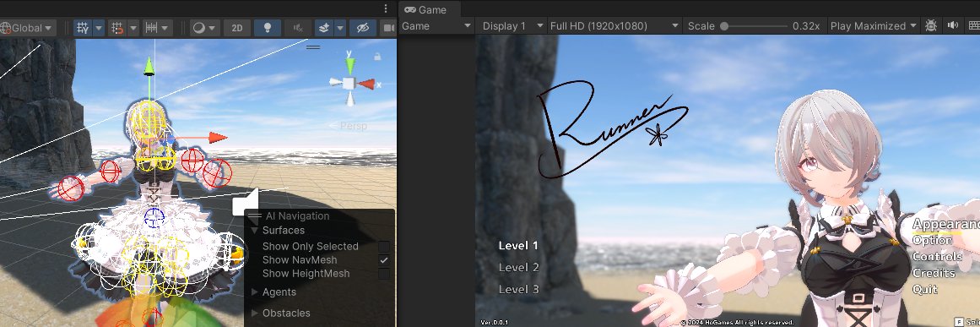Click the green Y-axis cone on orientation gizmo
Screen dimensions: 980x327
tap(350, 65)
